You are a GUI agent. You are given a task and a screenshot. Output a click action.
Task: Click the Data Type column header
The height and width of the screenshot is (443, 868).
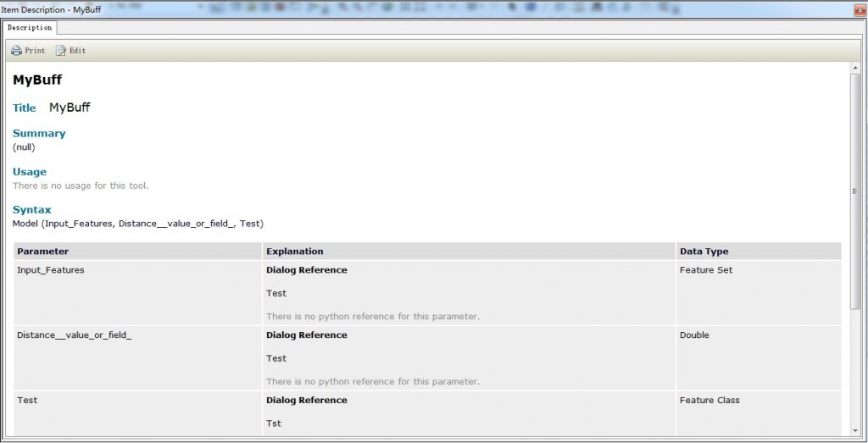tap(704, 252)
